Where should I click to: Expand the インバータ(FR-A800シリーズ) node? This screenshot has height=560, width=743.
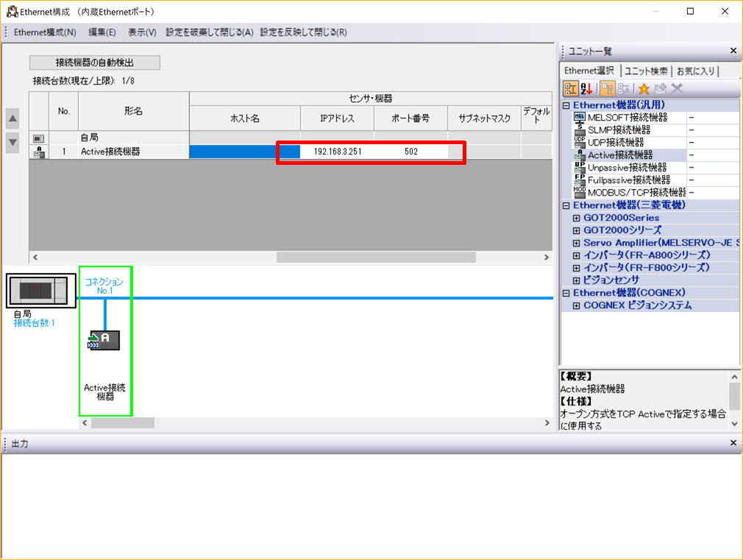576,255
